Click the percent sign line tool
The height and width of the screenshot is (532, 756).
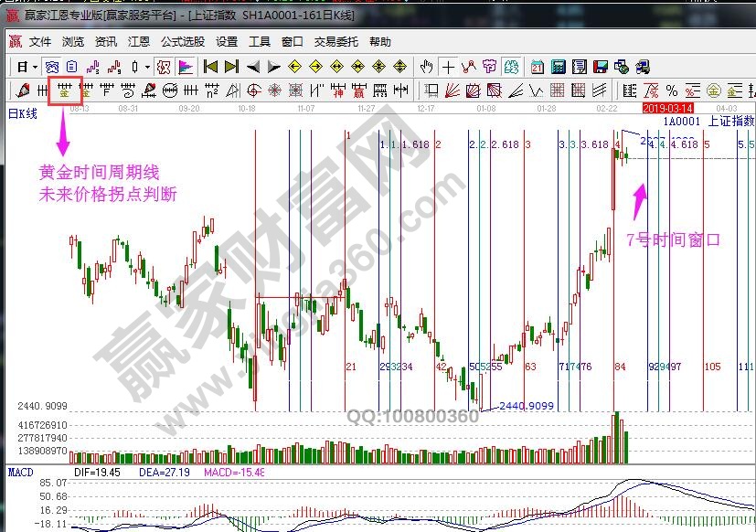[672, 90]
